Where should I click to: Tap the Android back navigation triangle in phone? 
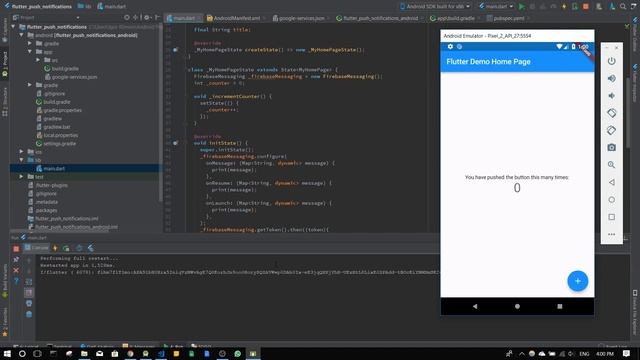coord(475,306)
